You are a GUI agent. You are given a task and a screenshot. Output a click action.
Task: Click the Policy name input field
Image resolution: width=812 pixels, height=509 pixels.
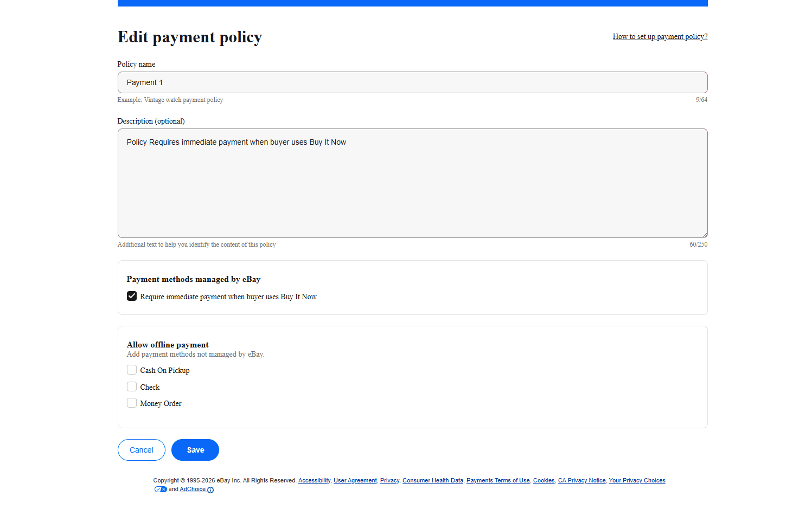click(412, 82)
